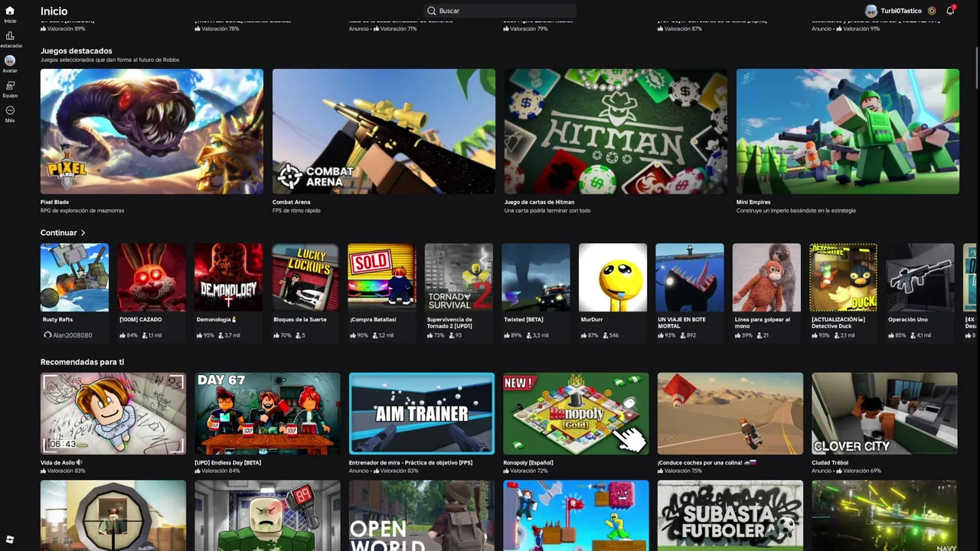This screenshot has height=551, width=980.
Task: Click the Continuar section heading
Action: (59, 233)
